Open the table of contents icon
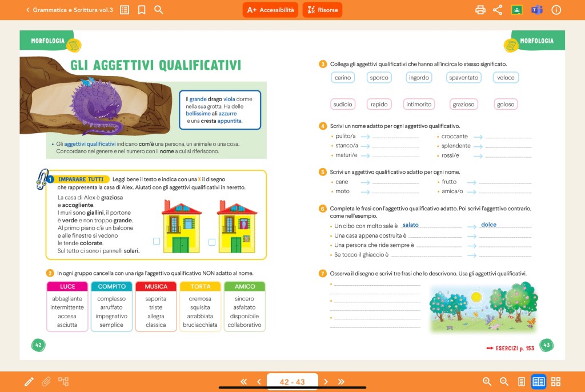 (x=125, y=10)
